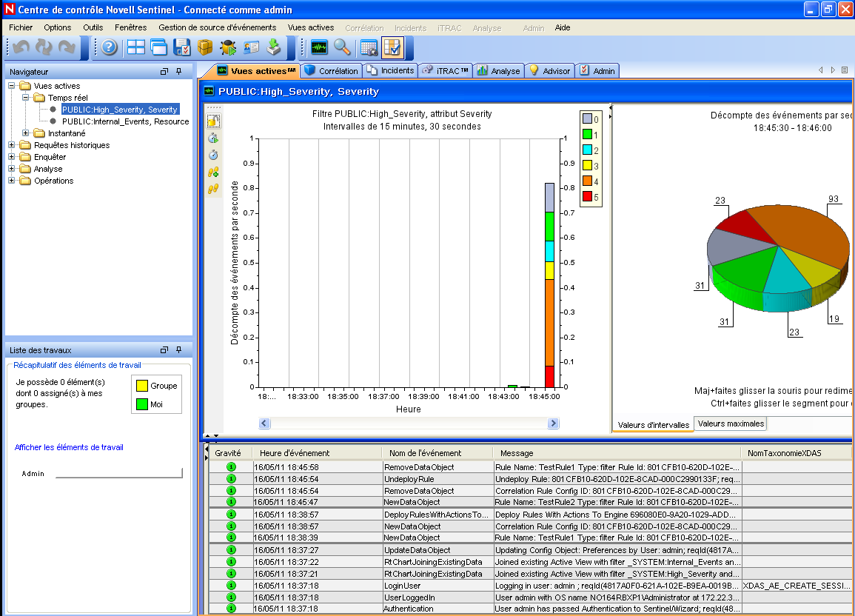Image resolution: width=855 pixels, height=616 pixels.
Task: Switch to the iTRAC tab
Action: click(446, 71)
